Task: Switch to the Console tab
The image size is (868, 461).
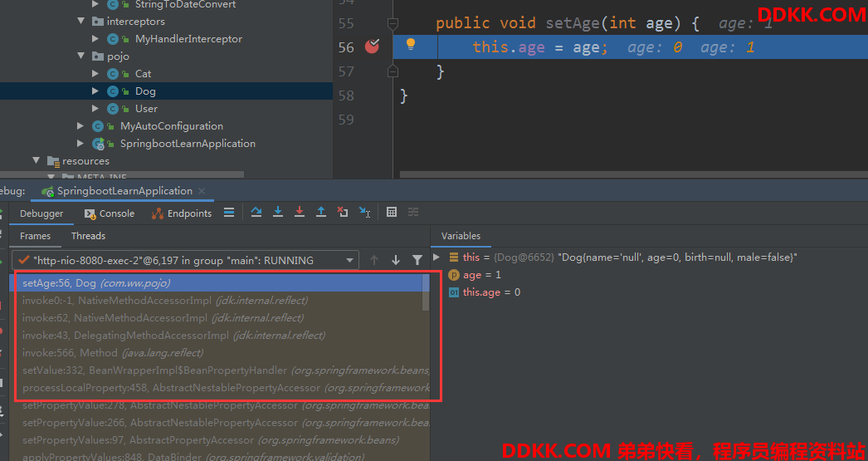Action: [110, 213]
